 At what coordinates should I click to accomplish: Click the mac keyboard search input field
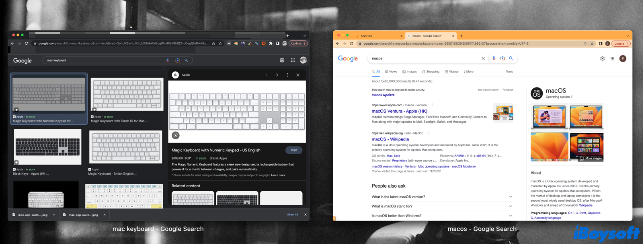pyautogui.click(x=105, y=60)
